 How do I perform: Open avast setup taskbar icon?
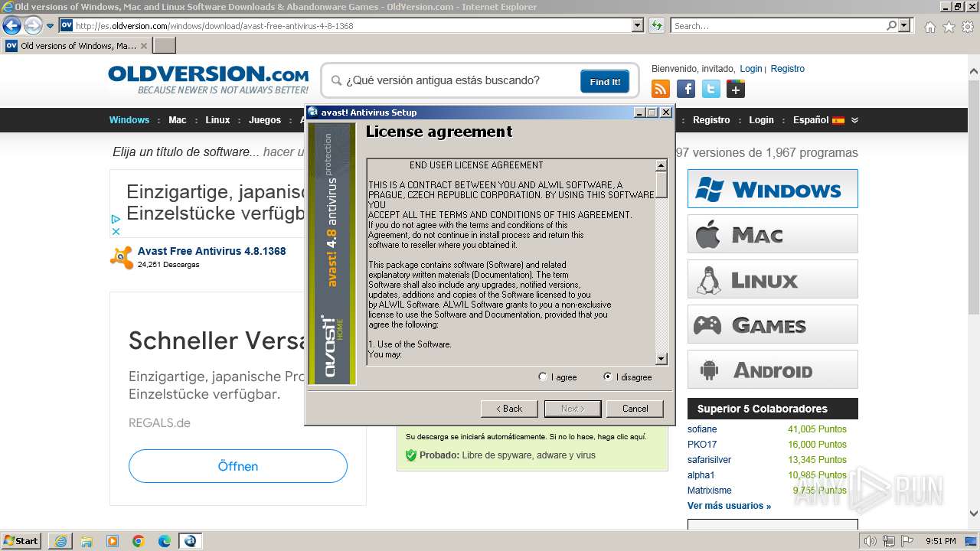pos(190,541)
